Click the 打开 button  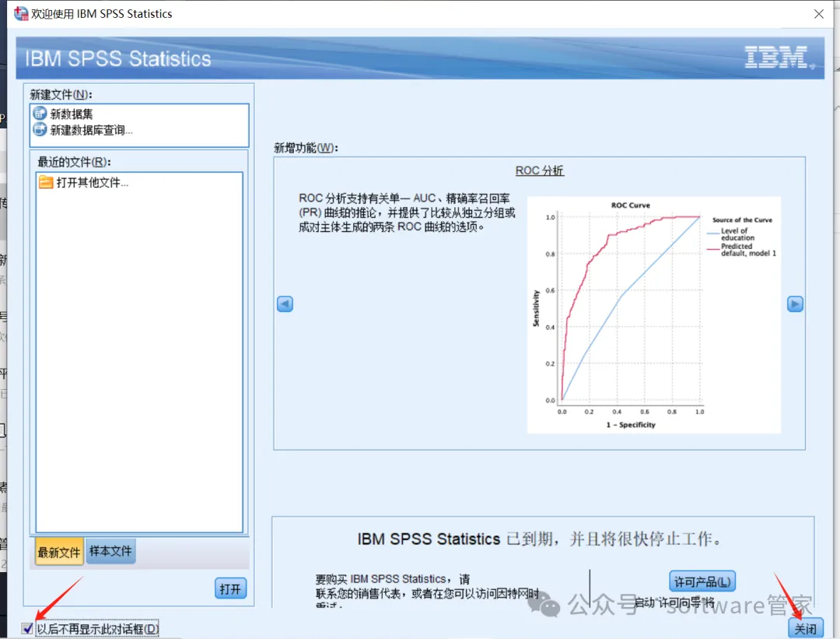click(x=230, y=588)
